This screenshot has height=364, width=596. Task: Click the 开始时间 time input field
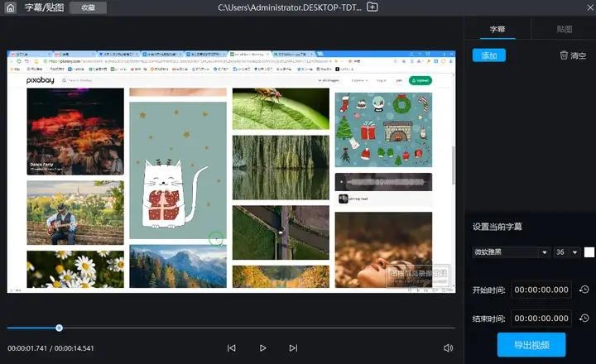(541, 290)
